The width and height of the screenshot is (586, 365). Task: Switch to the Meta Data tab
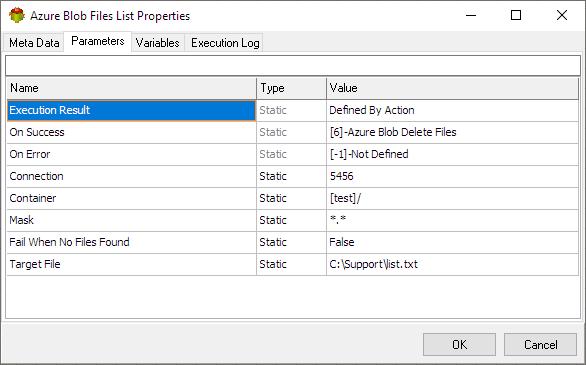pos(34,43)
